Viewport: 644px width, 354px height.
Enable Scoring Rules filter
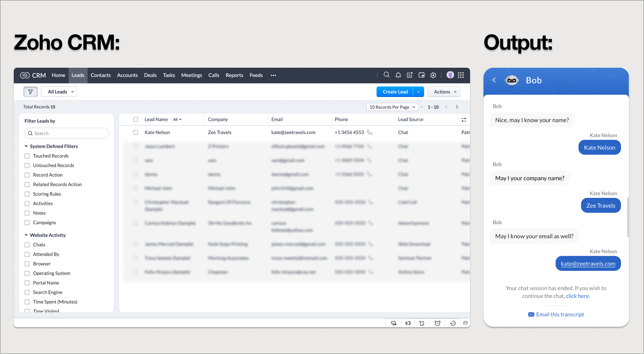pyautogui.click(x=27, y=194)
